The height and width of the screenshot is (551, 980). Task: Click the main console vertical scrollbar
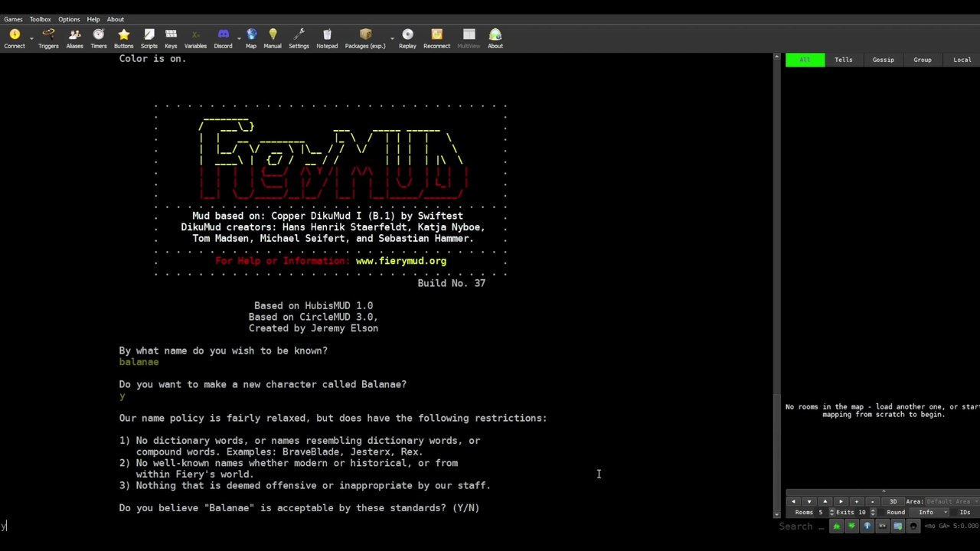click(x=777, y=285)
